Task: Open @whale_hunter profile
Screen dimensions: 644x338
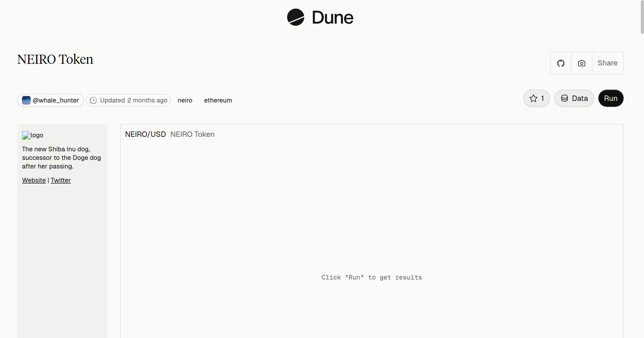Action: coord(50,100)
